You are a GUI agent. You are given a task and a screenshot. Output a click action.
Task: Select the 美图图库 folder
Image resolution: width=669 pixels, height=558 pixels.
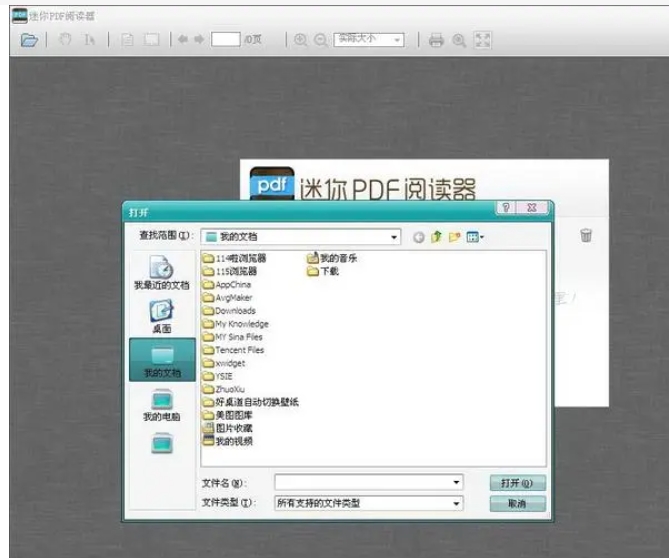click(x=227, y=415)
